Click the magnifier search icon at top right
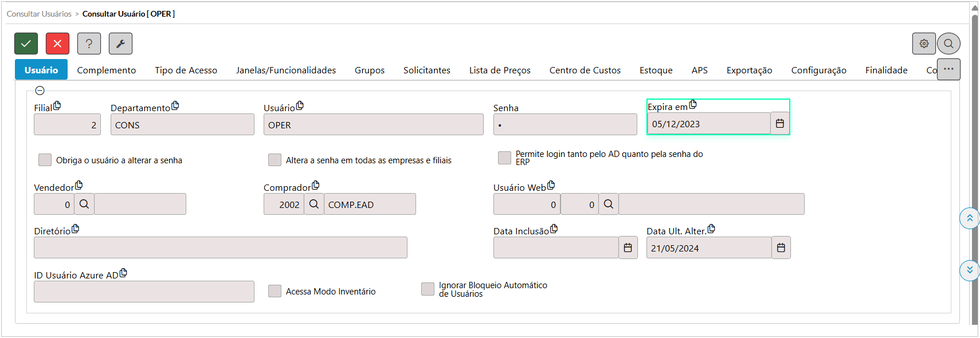The height and width of the screenshot is (338, 980). tap(948, 44)
